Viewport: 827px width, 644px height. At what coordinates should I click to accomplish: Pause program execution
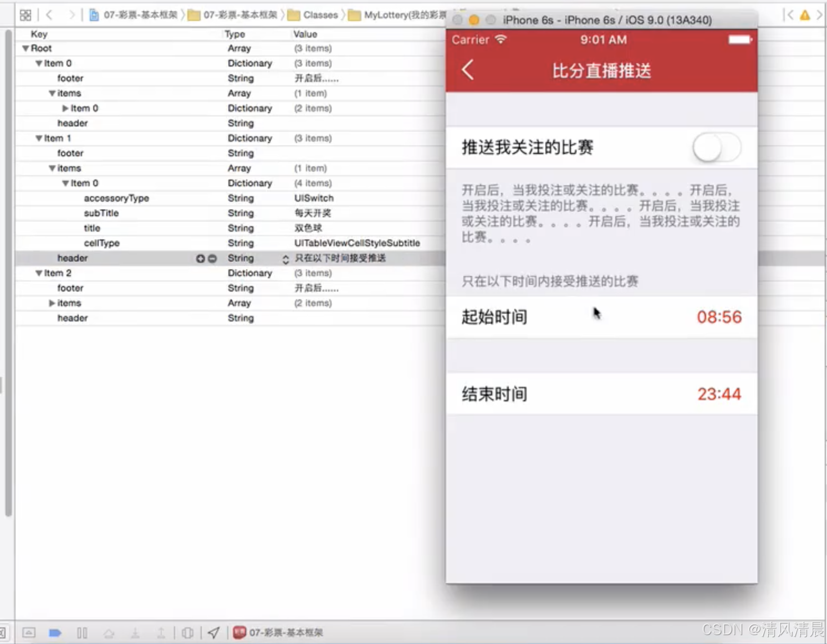[x=82, y=632]
